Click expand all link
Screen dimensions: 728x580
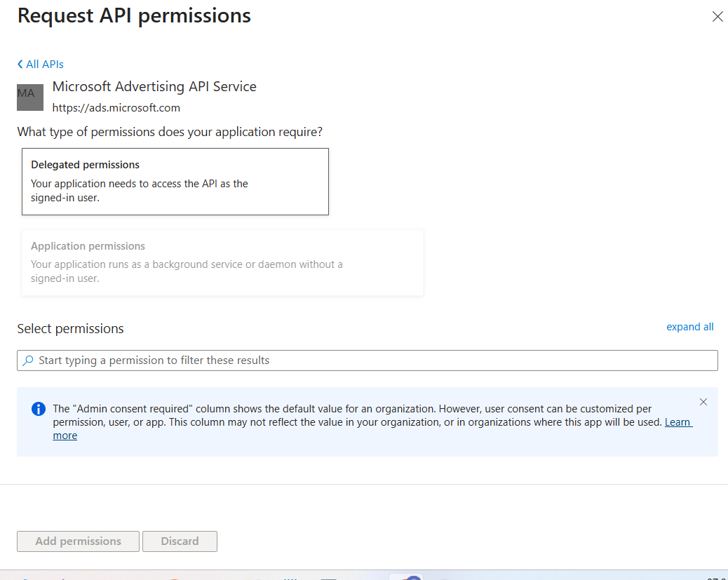click(x=690, y=327)
